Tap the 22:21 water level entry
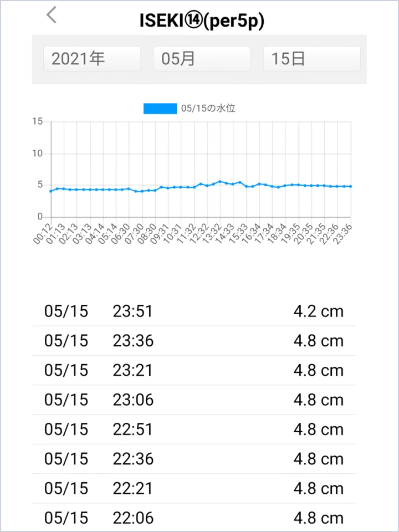The height and width of the screenshot is (532, 399). click(x=194, y=489)
